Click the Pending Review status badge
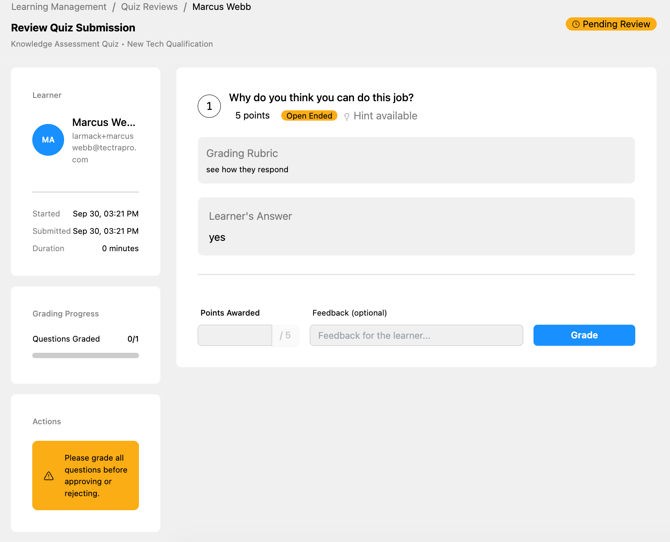 point(611,24)
